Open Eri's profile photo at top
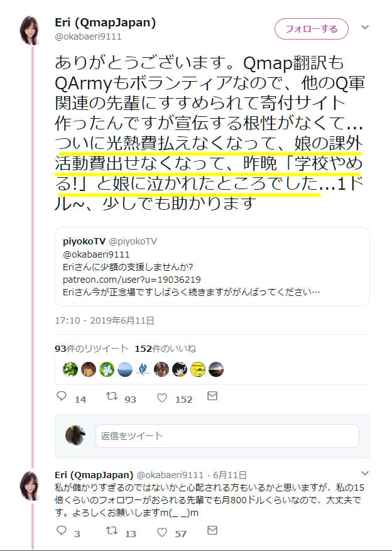392x551 pixels. [x=29, y=31]
